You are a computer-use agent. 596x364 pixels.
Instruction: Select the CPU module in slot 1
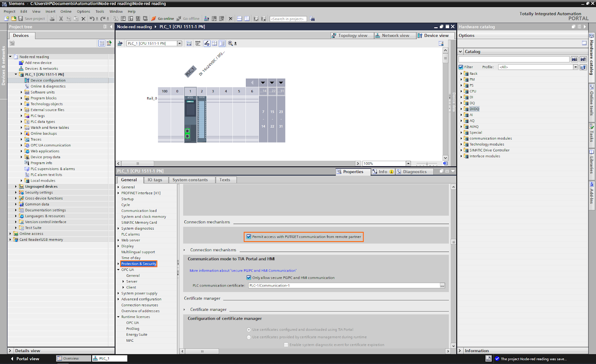[190, 119]
